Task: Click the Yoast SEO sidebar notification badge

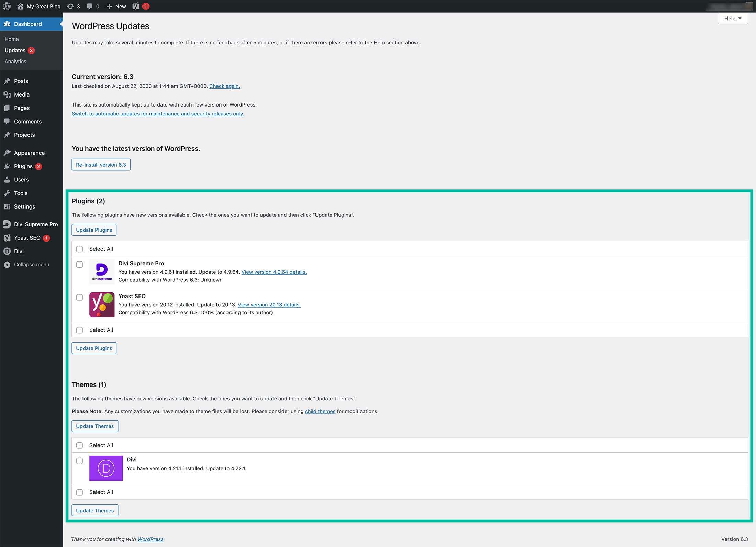Action: click(x=46, y=238)
